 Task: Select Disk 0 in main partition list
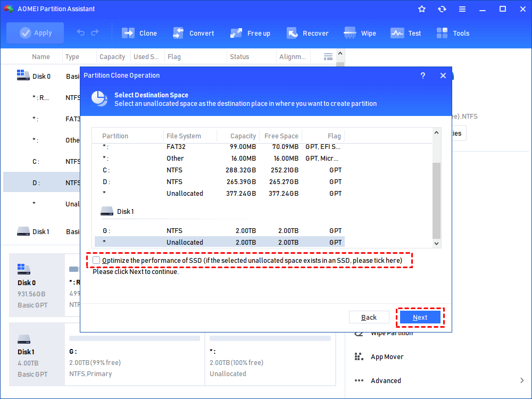click(x=41, y=76)
